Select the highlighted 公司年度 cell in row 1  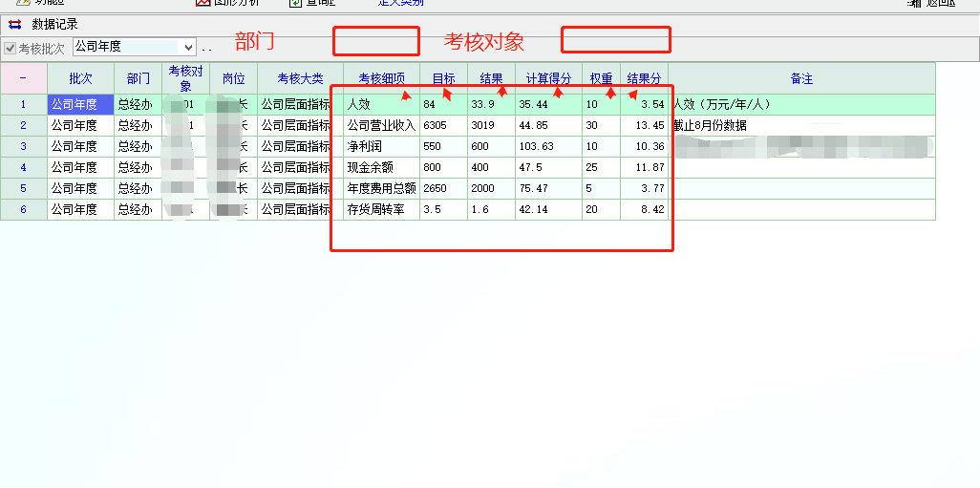click(80, 104)
